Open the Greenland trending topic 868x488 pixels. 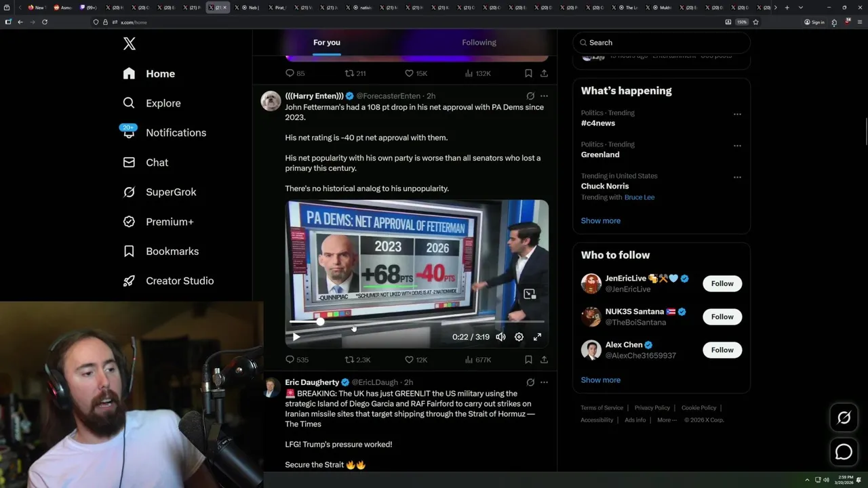(600, 155)
